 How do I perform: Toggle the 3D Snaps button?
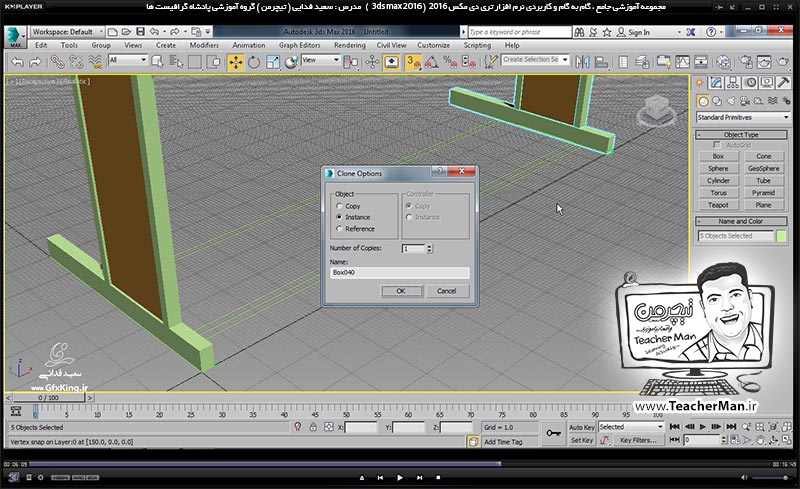tap(413, 62)
